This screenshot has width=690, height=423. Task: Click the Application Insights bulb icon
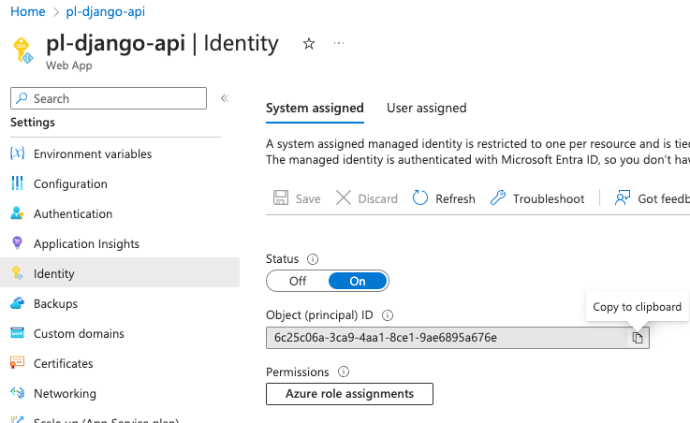click(x=17, y=243)
